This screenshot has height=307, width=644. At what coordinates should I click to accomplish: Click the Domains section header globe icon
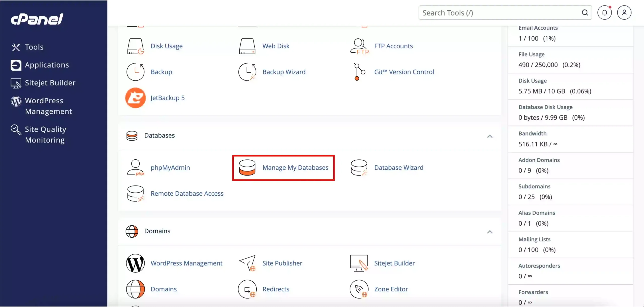(132, 231)
